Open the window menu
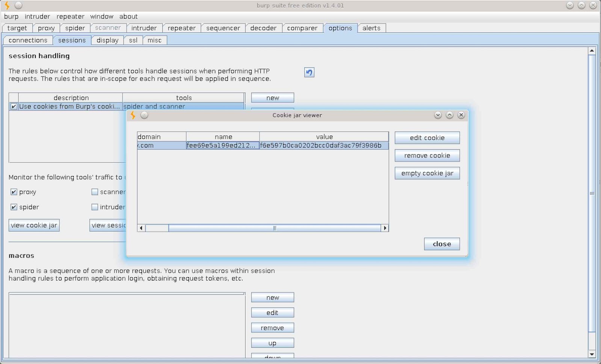601x364 pixels. (102, 17)
